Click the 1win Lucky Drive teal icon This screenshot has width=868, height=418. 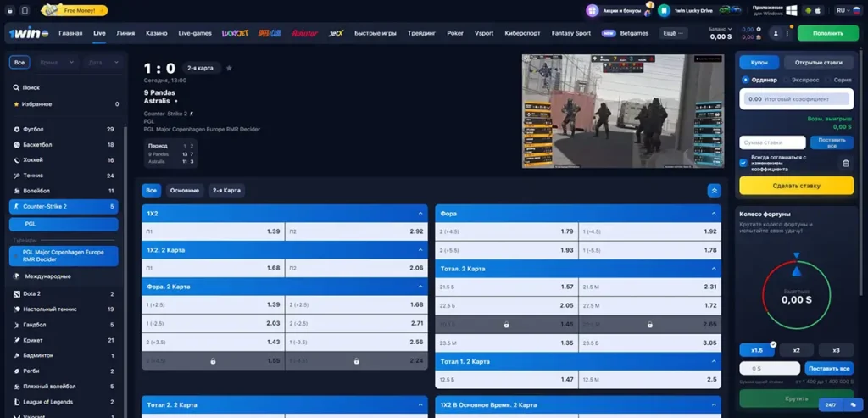pos(664,10)
